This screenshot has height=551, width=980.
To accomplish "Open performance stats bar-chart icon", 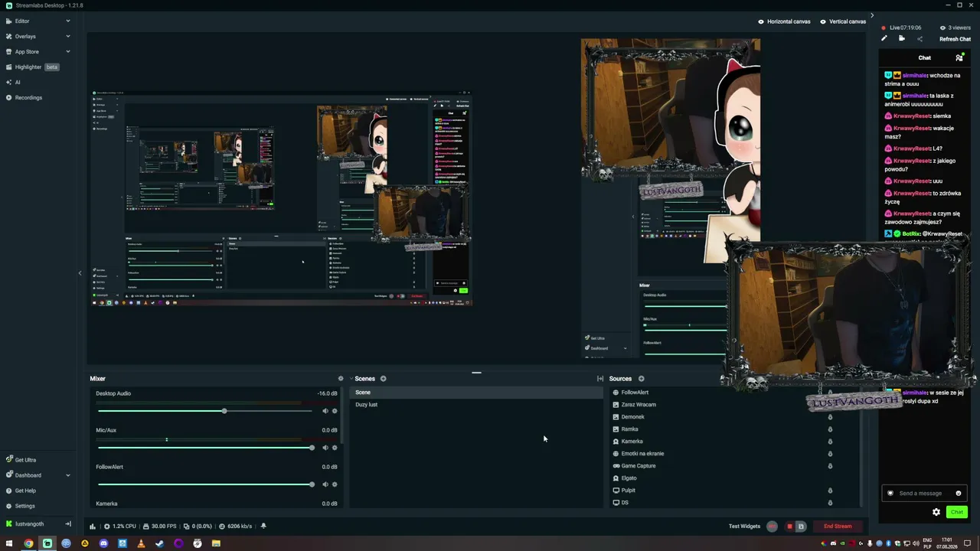I will coord(93,527).
